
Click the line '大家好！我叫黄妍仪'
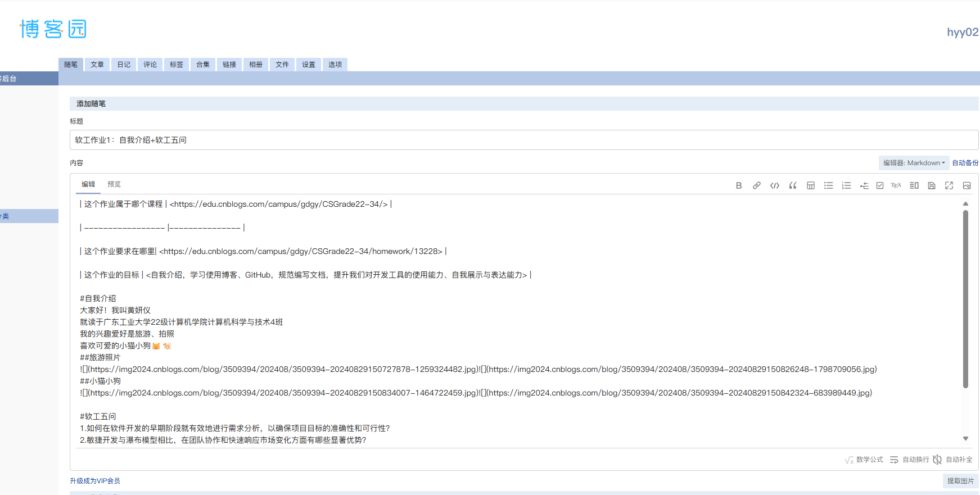click(115, 310)
